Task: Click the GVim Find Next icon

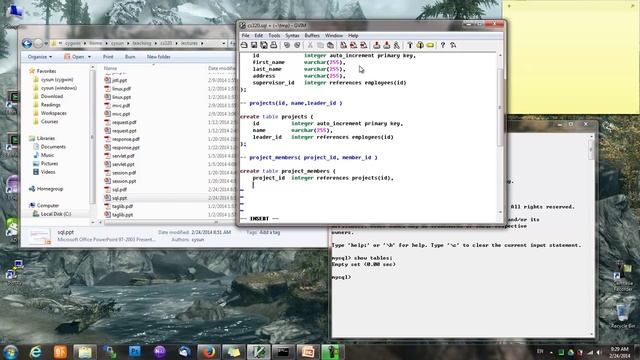Action: tap(353, 45)
